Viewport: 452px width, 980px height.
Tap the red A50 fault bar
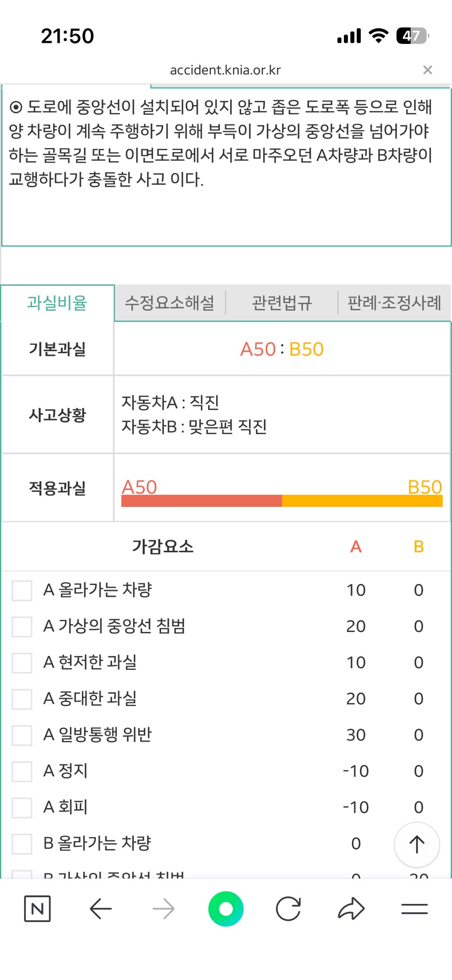202,501
